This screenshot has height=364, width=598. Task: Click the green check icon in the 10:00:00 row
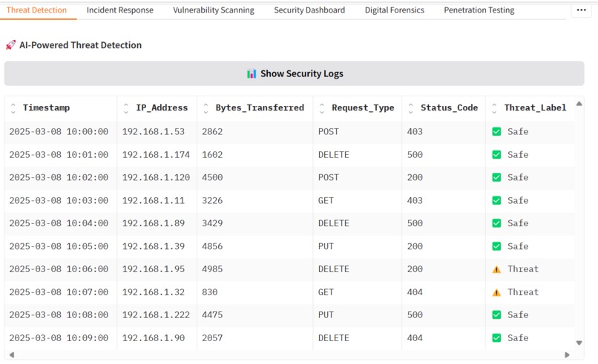[x=496, y=132]
